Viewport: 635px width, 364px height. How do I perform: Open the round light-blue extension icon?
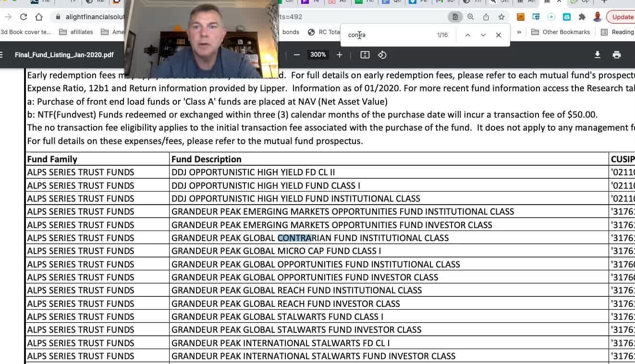coord(551,17)
